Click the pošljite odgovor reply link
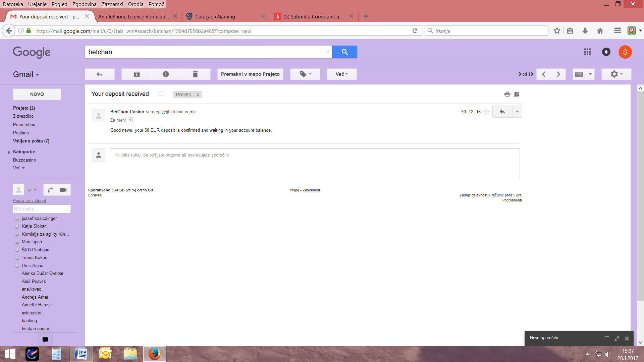Screen dimensions: 644x362 pyautogui.click(x=165, y=155)
